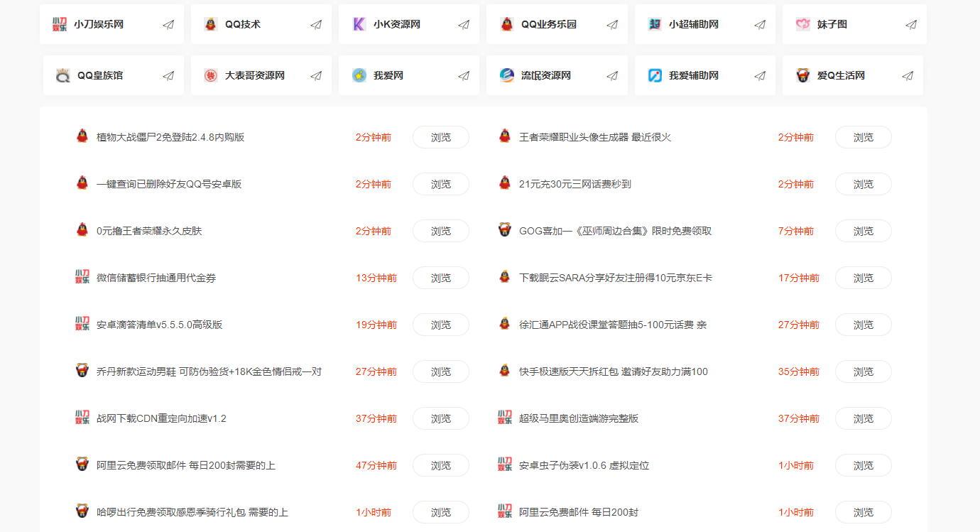Click the paper plane icon beside 大表哥资源网
This screenshot has width=980, height=532.
[x=316, y=75]
